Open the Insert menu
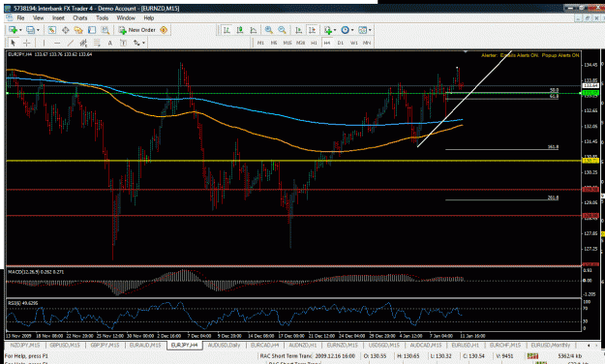 click(58, 17)
